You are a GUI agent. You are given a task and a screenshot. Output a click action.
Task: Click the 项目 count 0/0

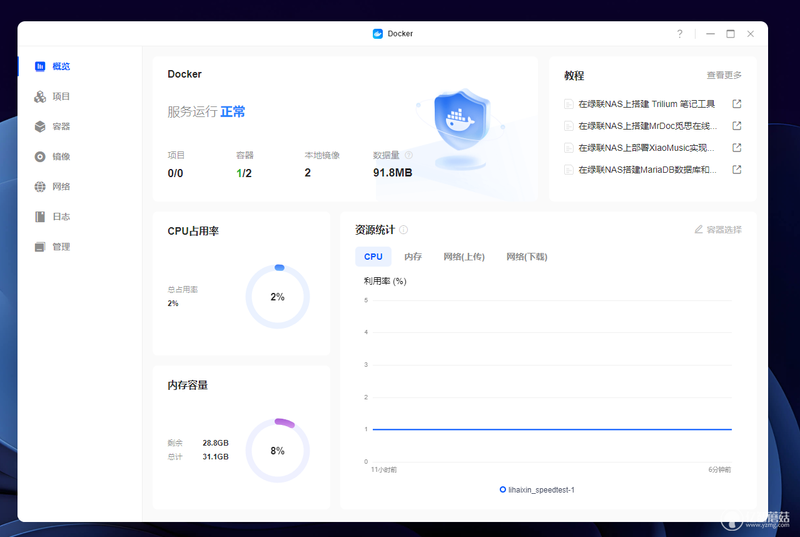[x=175, y=173]
